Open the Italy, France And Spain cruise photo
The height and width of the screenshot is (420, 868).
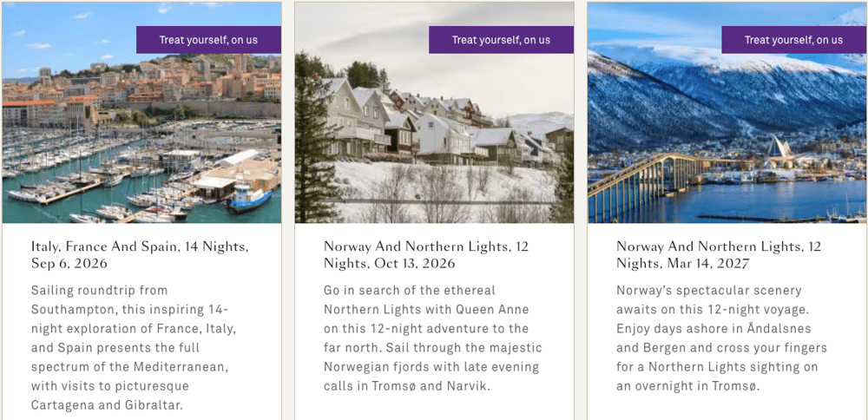tap(141, 130)
